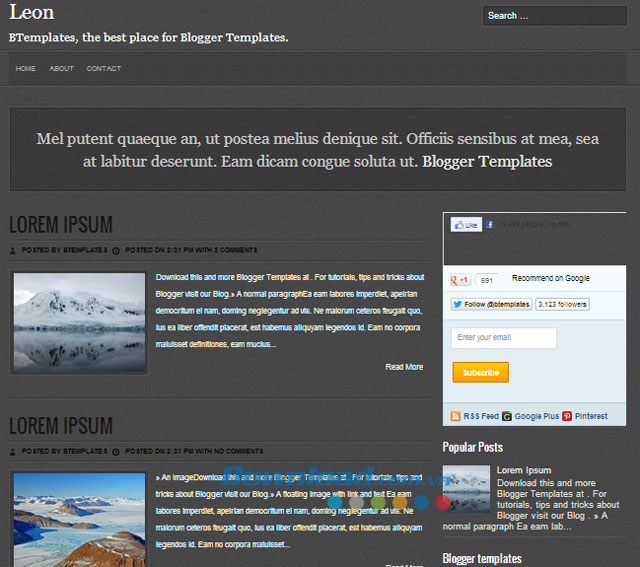
Task: Click Blogger templates sidebar heading
Action: 482,559
